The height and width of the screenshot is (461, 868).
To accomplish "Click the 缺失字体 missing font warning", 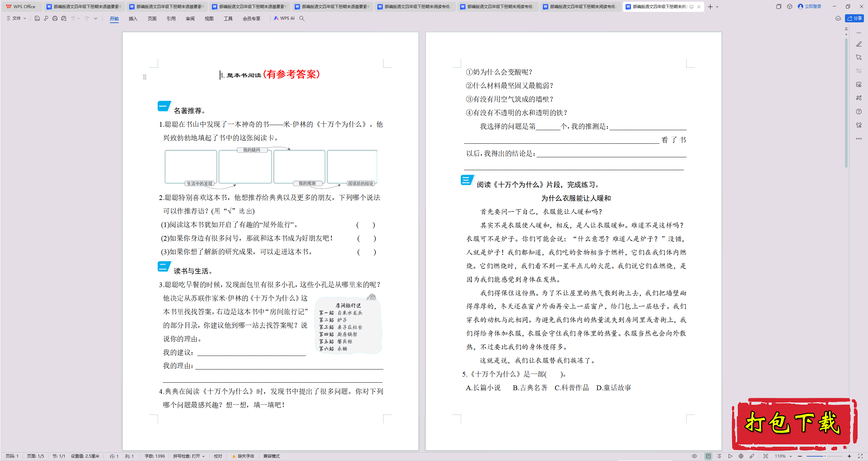I will point(243,456).
